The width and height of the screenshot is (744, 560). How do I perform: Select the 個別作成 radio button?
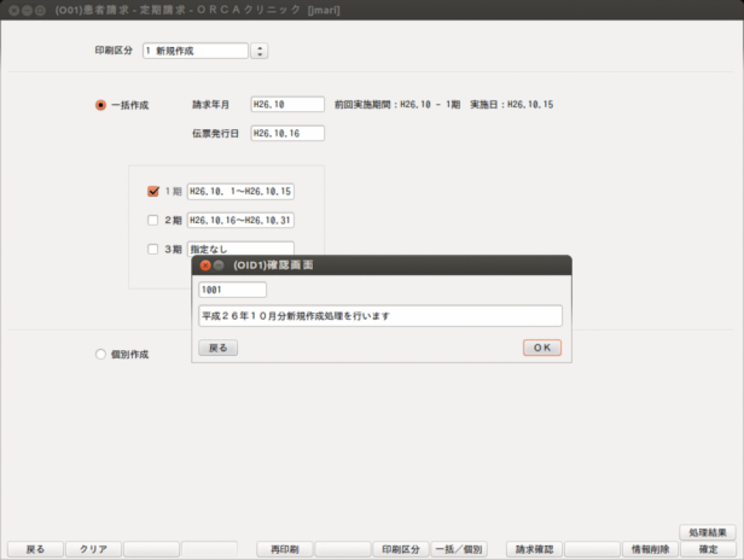click(x=100, y=355)
